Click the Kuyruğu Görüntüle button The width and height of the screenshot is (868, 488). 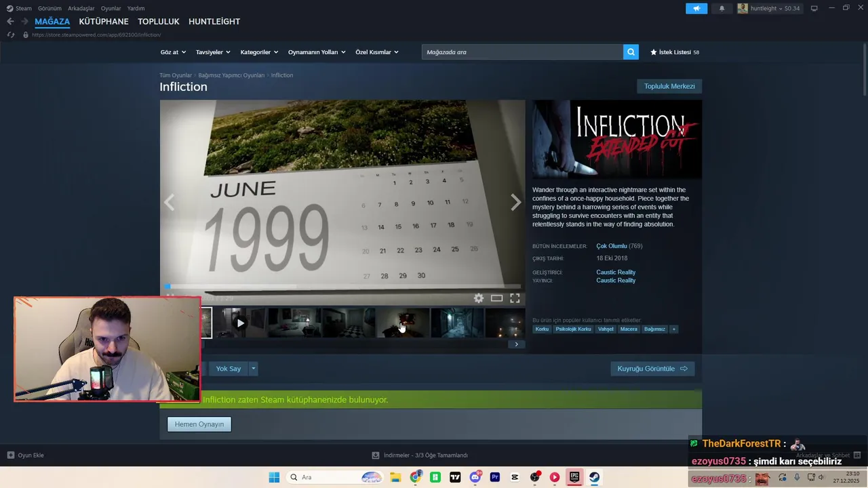click(652, 369)
